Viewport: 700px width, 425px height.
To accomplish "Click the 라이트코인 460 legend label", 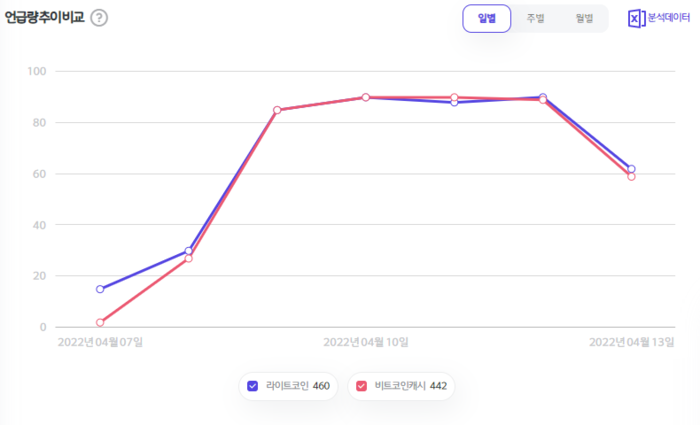I will point(298,386).
